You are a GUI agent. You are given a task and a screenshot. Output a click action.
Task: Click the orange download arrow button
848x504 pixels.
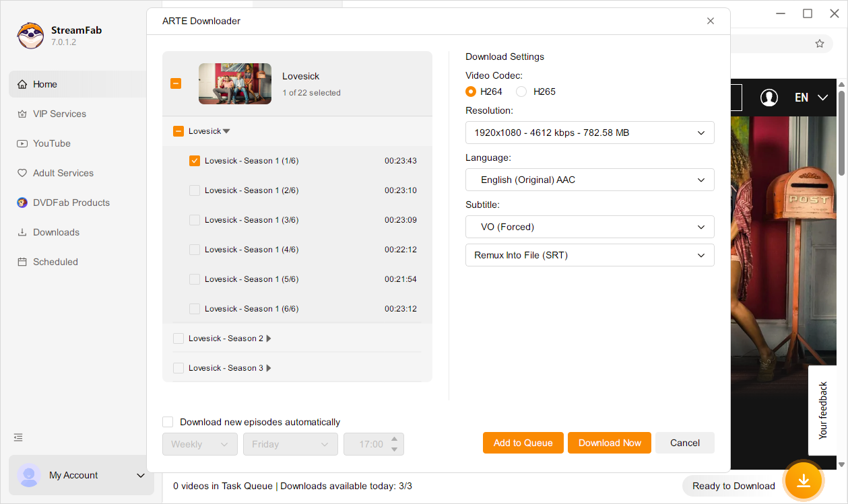click(803, 480)
